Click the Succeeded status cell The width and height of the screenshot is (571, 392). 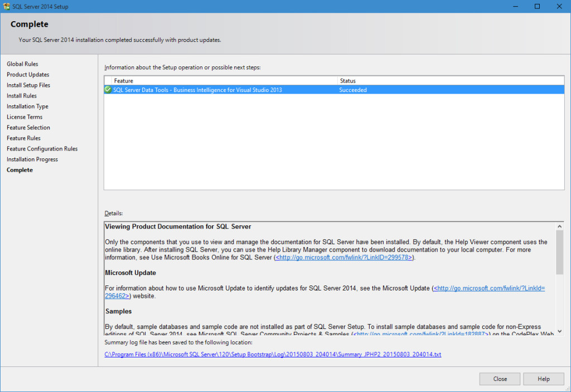(353, 90)
